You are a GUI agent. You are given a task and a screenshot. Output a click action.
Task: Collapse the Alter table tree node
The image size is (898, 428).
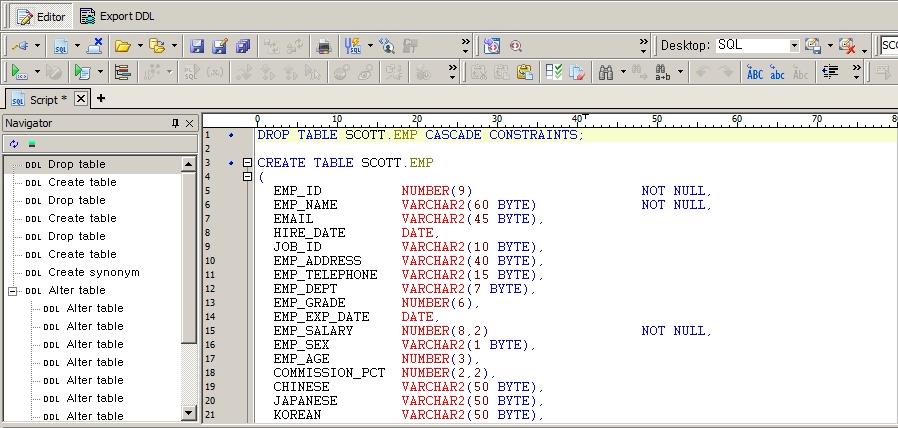[13, 291]
